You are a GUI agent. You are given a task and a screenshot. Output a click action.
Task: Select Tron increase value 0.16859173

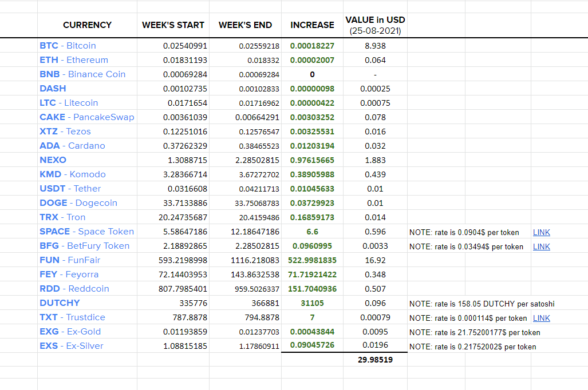pyautogui.click(x=312, y=217)
